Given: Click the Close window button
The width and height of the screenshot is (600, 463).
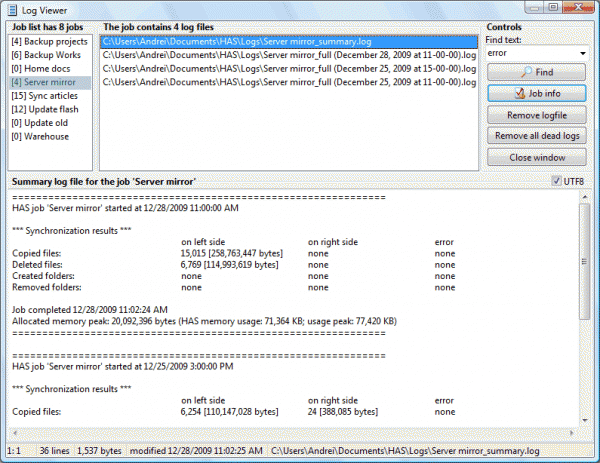Looking at the screenshot, I should pyautogui.click(x=536, y=157).
